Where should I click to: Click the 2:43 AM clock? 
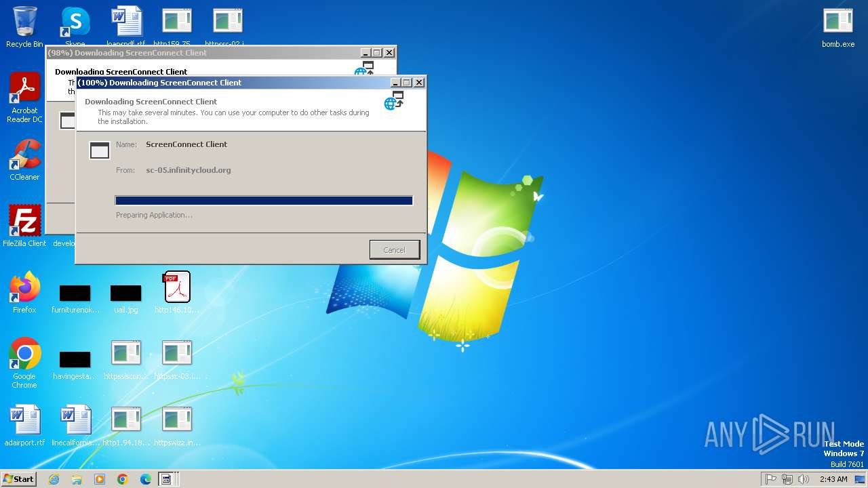pyautogui.click(x=833, y=479)
